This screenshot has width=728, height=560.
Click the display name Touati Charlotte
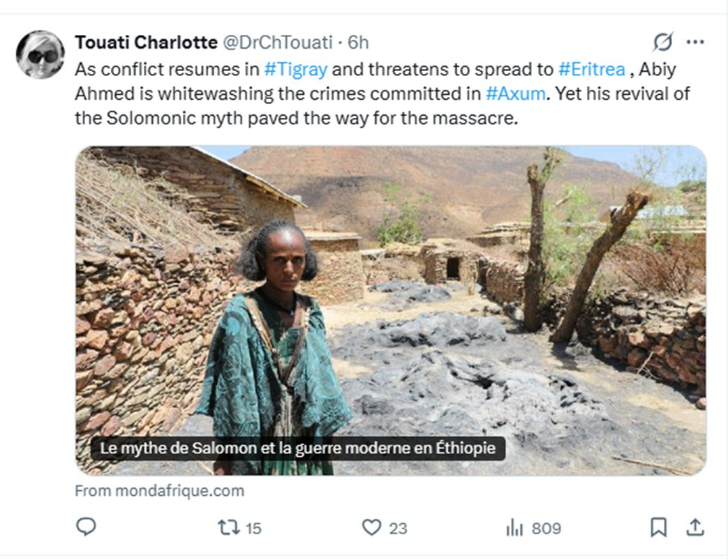pos(146,43)
